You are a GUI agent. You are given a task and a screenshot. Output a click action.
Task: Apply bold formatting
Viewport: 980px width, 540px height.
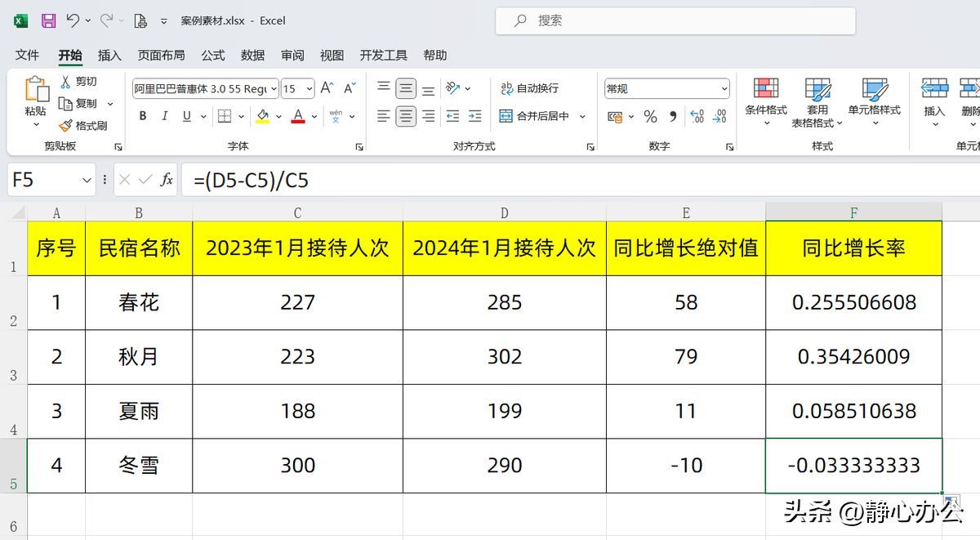click(143, 116)
